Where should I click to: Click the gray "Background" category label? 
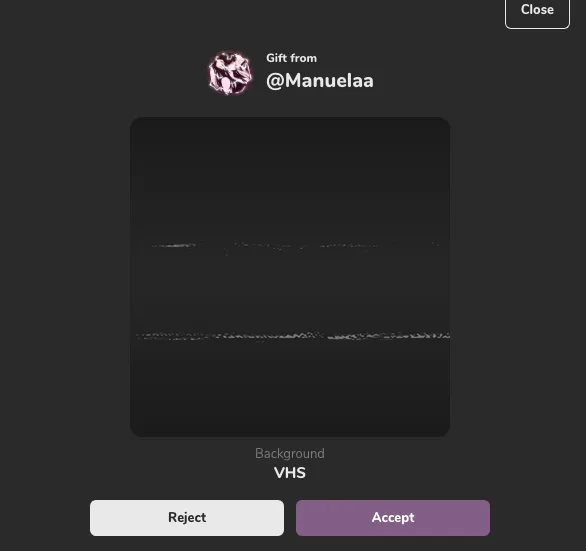click(290, 453)
